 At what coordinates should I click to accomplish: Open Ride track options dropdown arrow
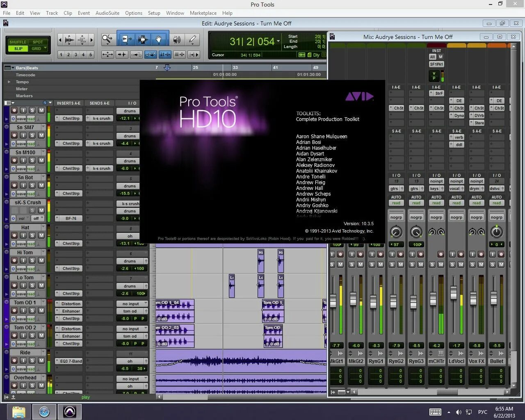[43, 353]
